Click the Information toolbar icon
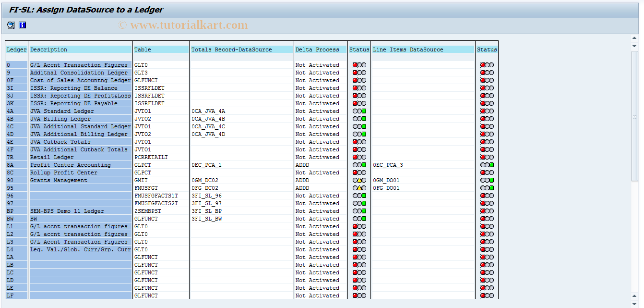This screenshot has height=308, width=644. (22, 25)
